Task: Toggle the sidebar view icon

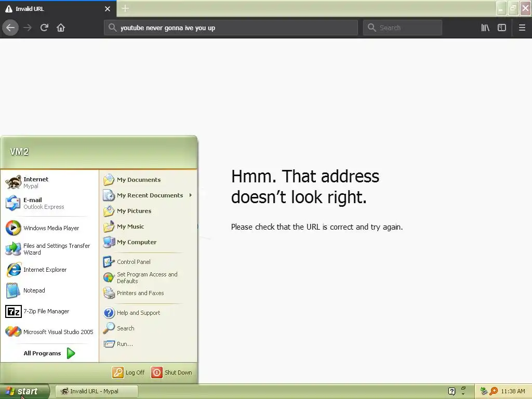Action: tap(502, 28)
